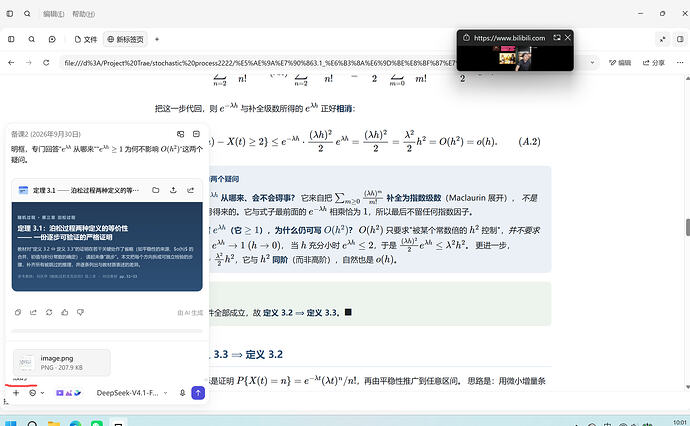Expand the bilibili mini player popup

coord(557,38)
